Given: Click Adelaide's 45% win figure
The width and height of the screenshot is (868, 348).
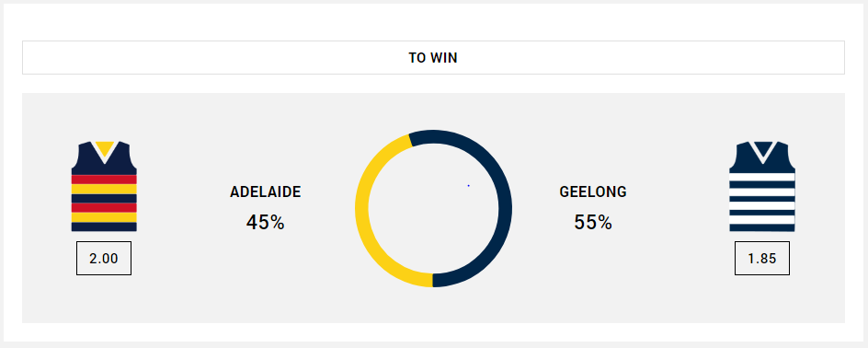Looking at the screenshot, I should 265,222.
